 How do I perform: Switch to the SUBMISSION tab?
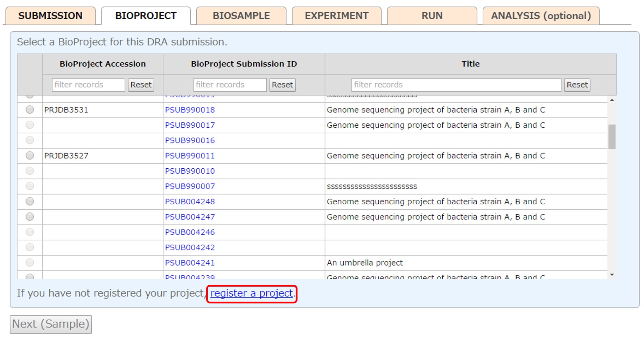[x=50, y=16]
